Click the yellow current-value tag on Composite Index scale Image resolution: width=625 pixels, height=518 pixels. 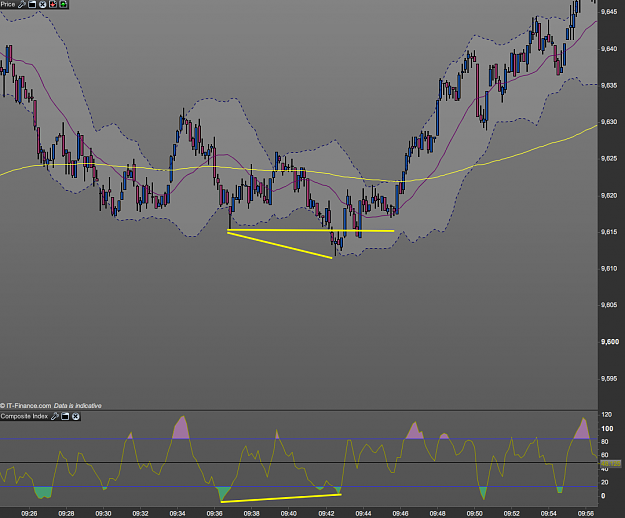[611, 464]
